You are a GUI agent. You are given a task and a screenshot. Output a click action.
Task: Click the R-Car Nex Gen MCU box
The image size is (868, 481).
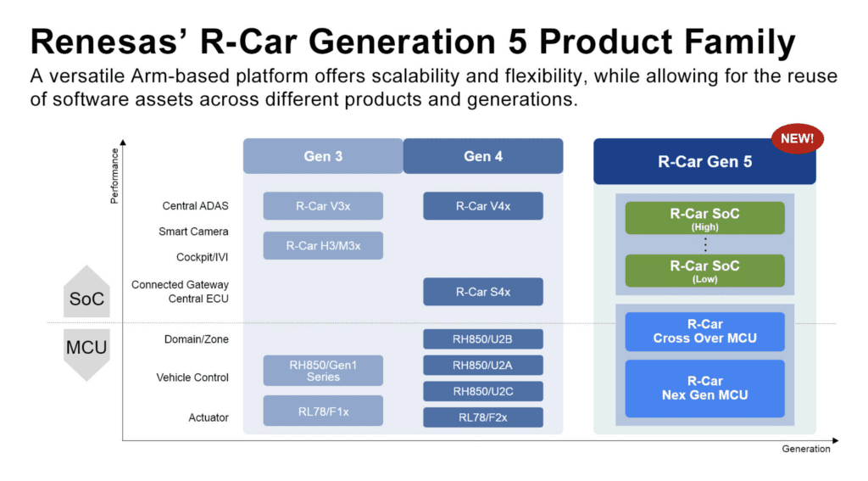[704, 388]
